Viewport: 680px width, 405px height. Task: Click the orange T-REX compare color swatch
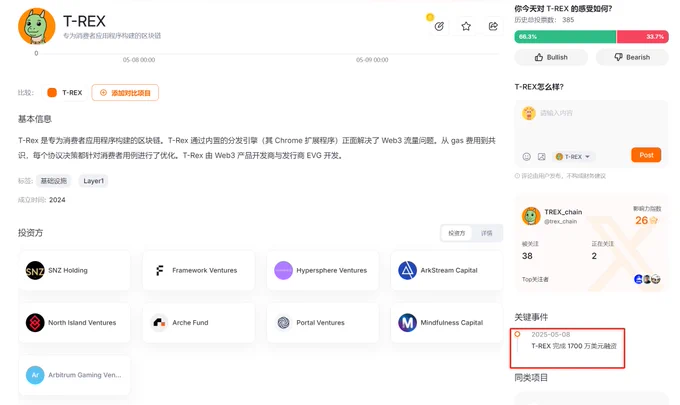[x=52, y=93]
